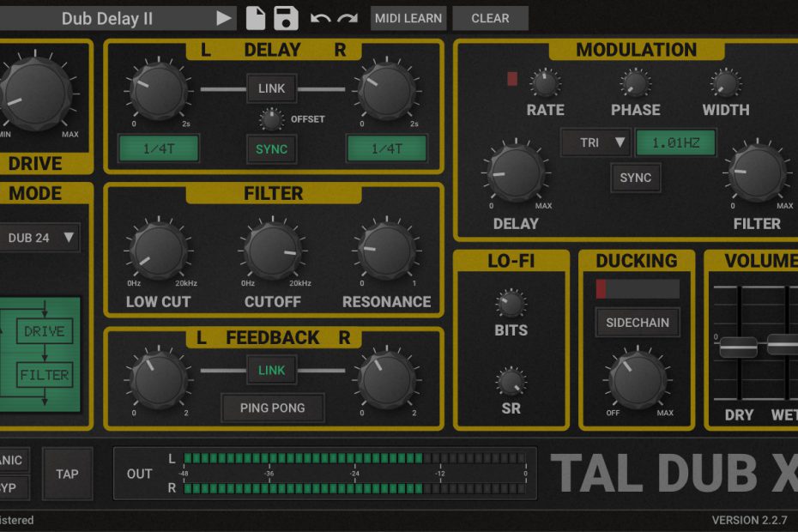Save preset with the floppy disk icon

click(x=286, y=18)
